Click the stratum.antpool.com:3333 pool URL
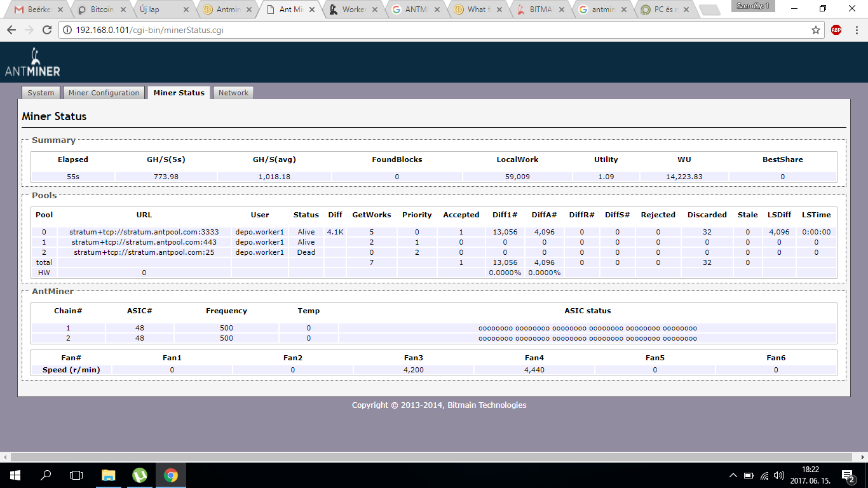Screen dimensions: 868x488 pos(144,232)
